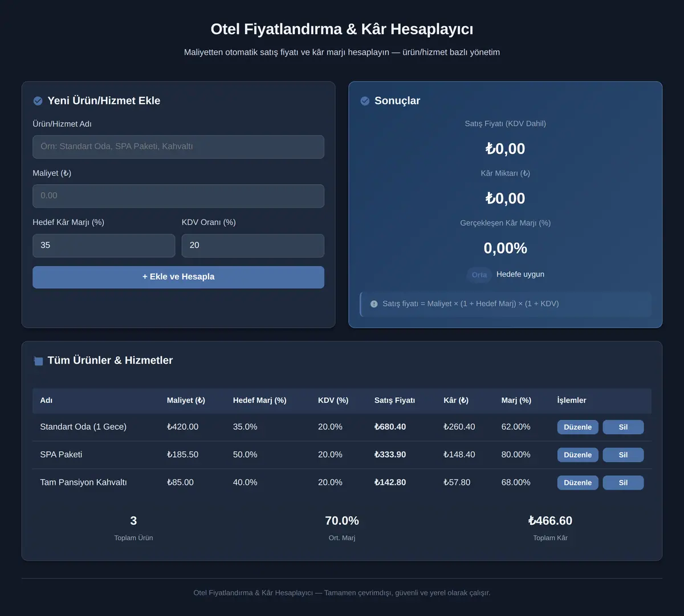Click the + Ekle ve Hesapla button
684x616 pixels.
pos(178,277)
